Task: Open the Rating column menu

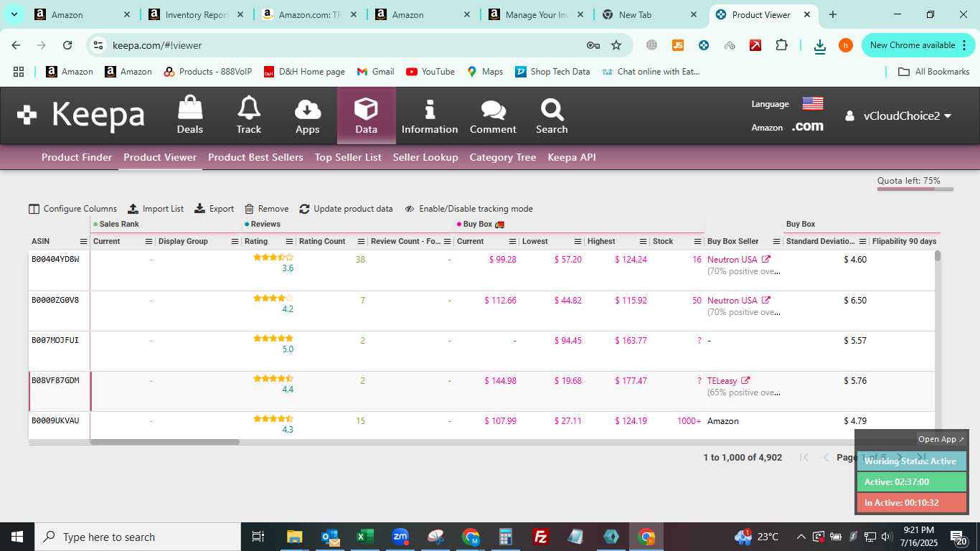Action: click(x=289, y=242)
